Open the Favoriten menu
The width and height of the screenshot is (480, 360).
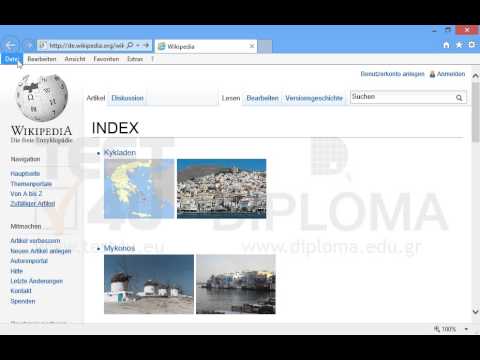[x=106, y=59]
